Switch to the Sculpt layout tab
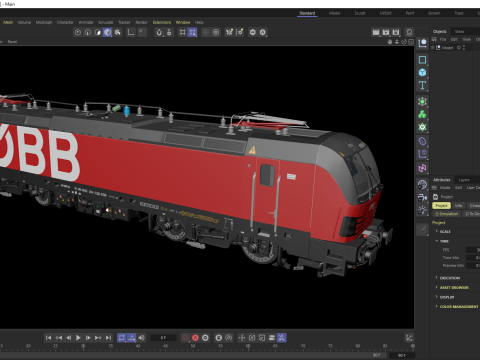Viewport: 480px width, 360px height. coord(360,13)
